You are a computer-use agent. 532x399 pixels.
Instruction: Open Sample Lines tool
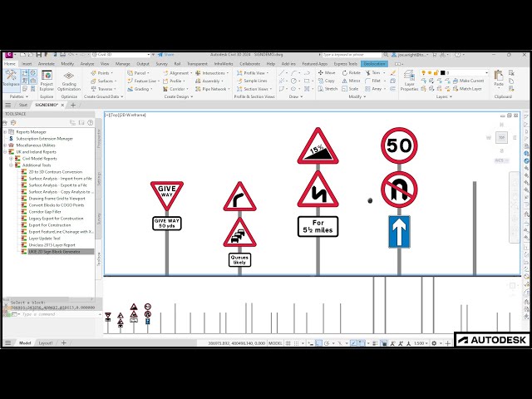tap(252, 81)
